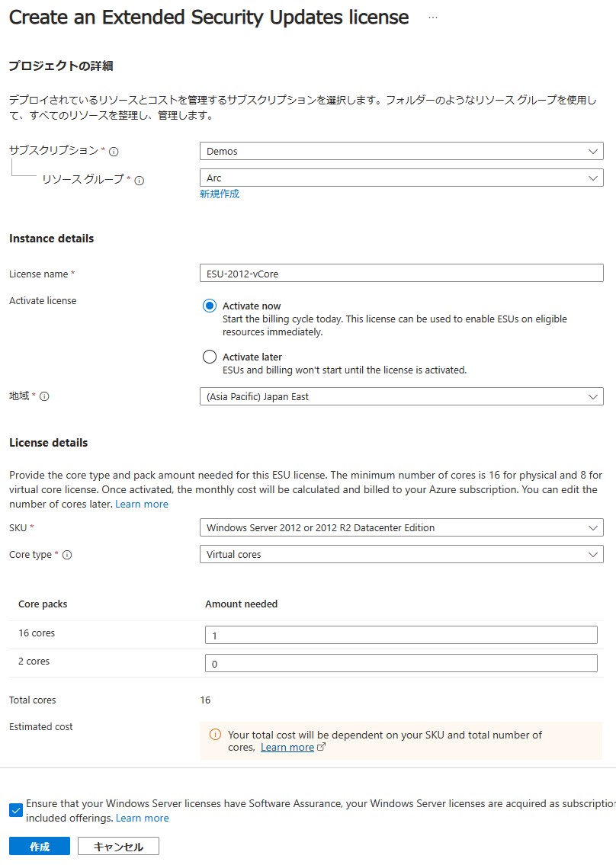Select the Activate later radio button

click(x=210, y=357)
